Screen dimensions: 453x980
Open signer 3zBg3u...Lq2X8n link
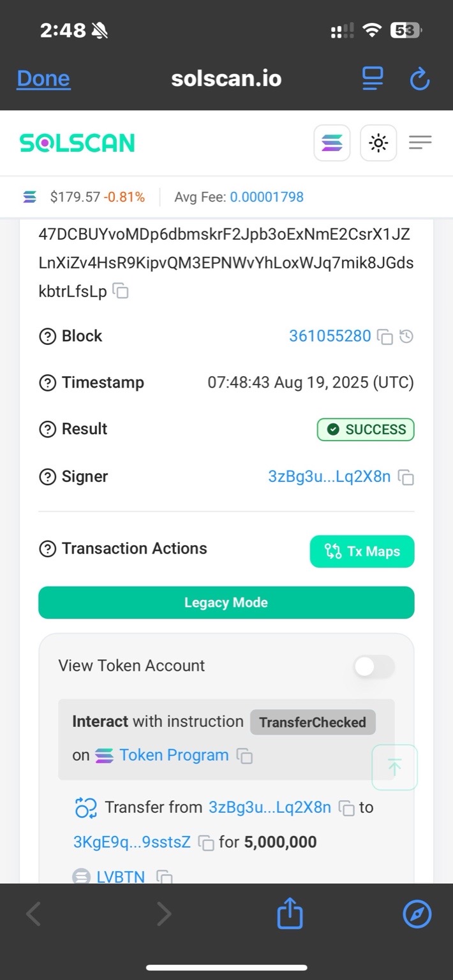pos(329,477)
